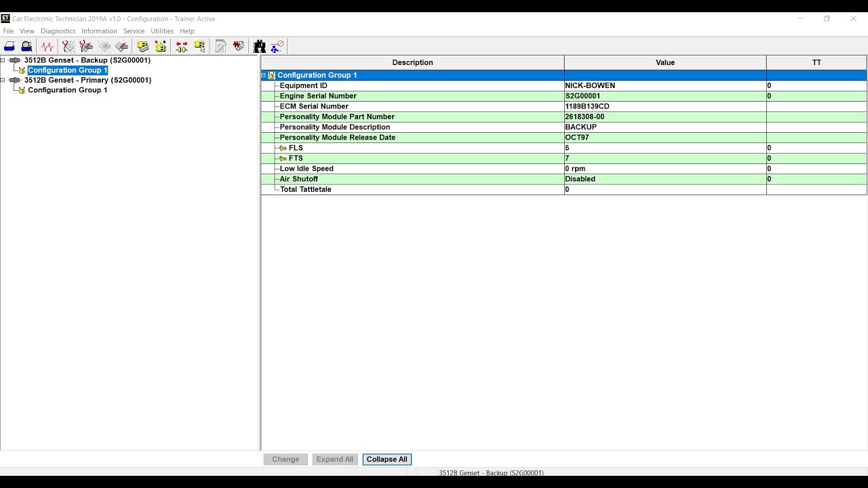This screenshot has width=868, height=488.
Task: Select 3512B Genset - Primary tree item
Action: pos(88,80)
